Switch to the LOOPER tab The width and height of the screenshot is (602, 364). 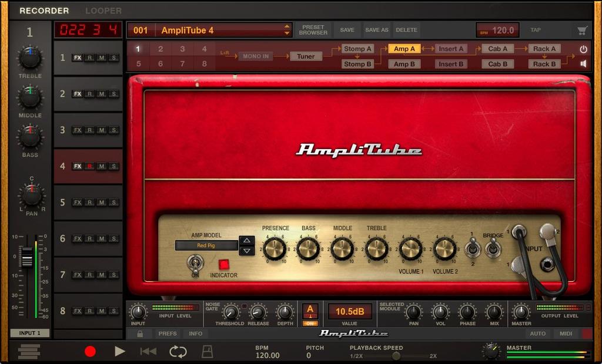(103, 11)
